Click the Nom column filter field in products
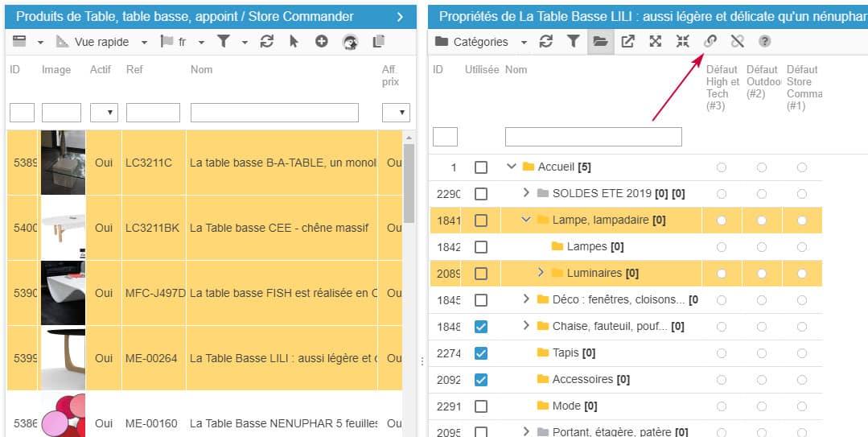 coord(274,113)
